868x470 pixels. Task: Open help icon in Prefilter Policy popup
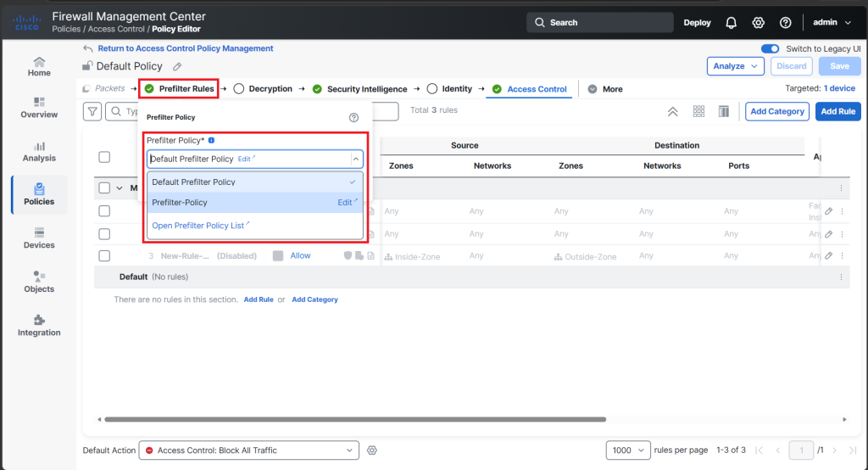pos(353,117)
